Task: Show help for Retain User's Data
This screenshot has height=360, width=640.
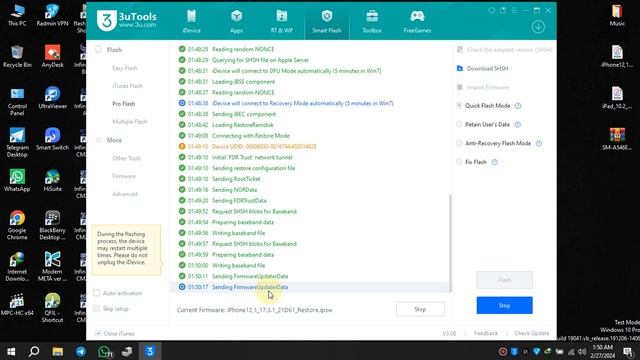Action: tap(518, 124)
